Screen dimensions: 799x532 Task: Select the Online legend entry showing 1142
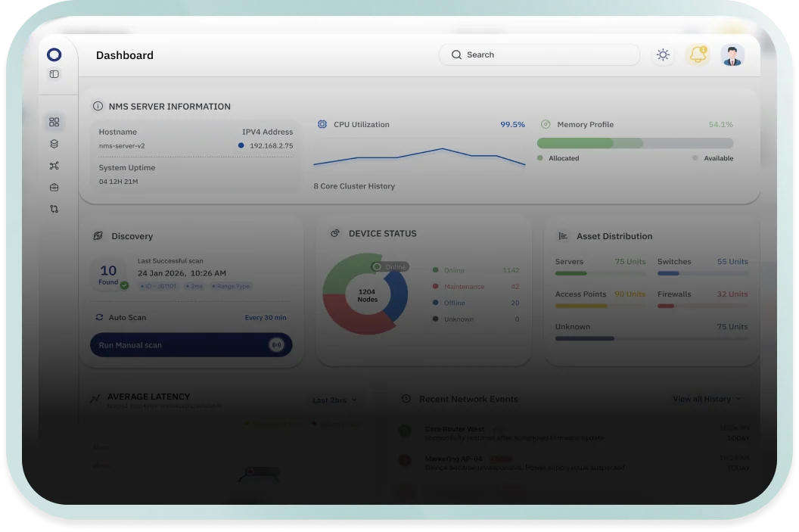click(x=476, y=270)
